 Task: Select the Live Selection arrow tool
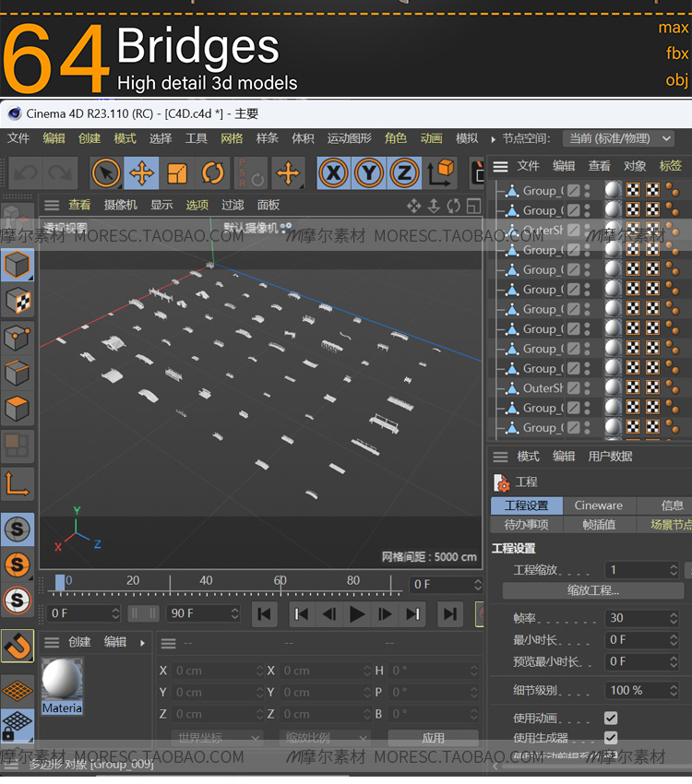coord(106,173)
